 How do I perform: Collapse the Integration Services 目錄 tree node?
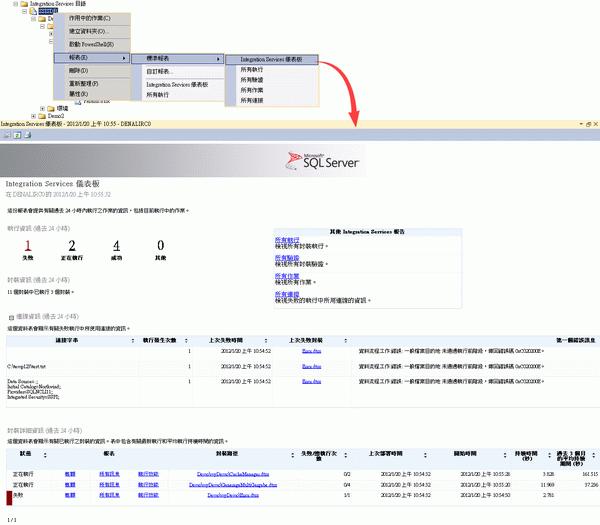tap(15, 4)
